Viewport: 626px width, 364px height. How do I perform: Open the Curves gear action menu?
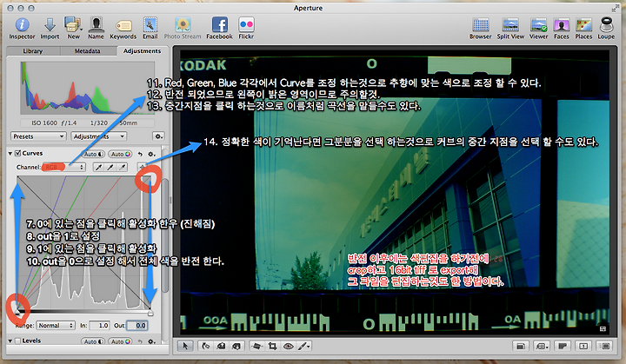(x=151, y=154)
